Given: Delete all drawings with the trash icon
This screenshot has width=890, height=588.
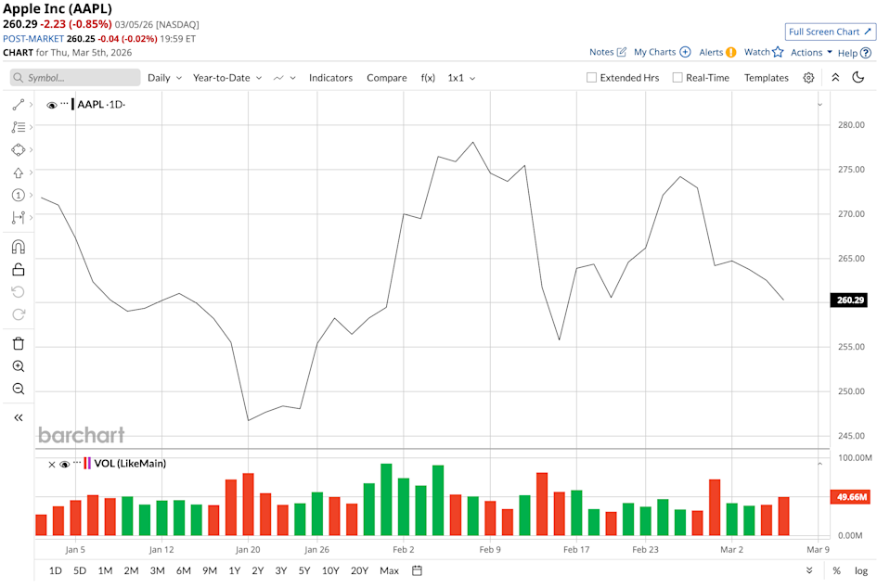Looking at the screenshot, I should [x=18, y=342].
